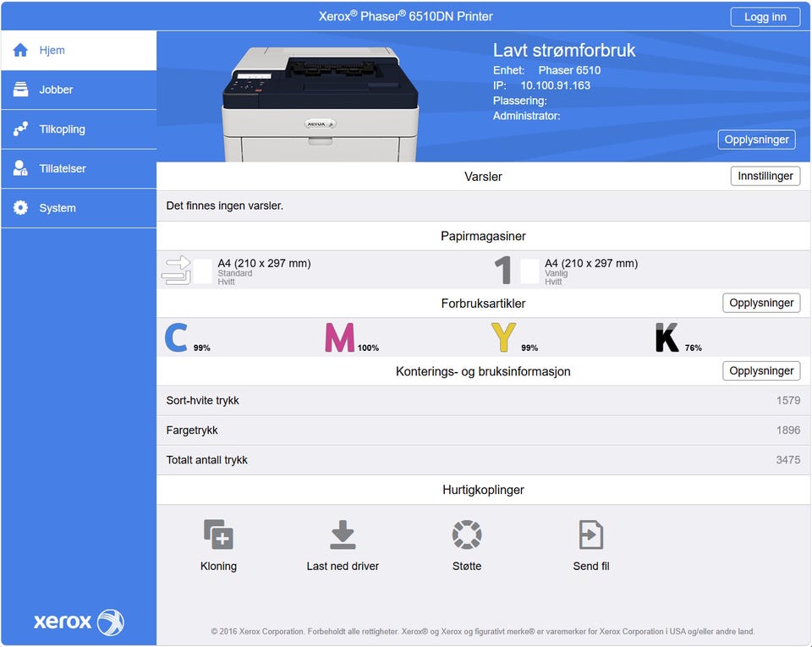
Task: Click the Send fil document icon
Action: pyautogui.click(x=591, y=535)
